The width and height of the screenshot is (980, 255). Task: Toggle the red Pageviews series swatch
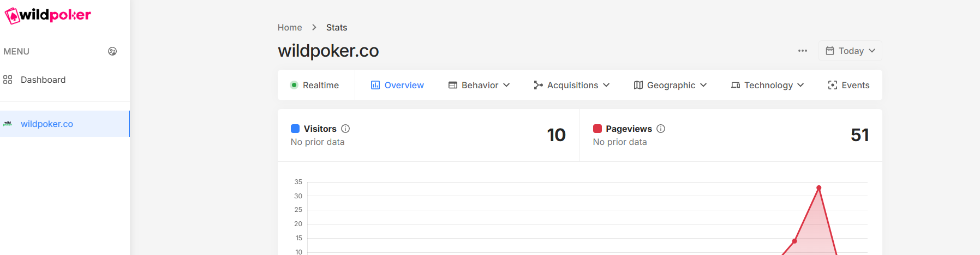597,129
